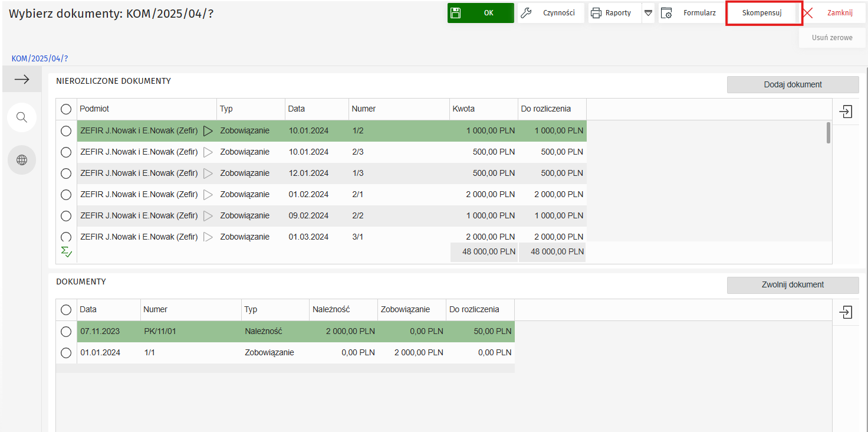Click the play arrow in row 2/1
Image resolution: width=868 pixels, height=432 pixels.
tap(208, 195)
